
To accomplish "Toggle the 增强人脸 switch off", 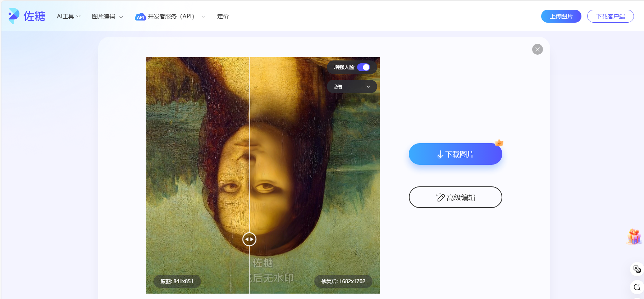I will point(364,67).
